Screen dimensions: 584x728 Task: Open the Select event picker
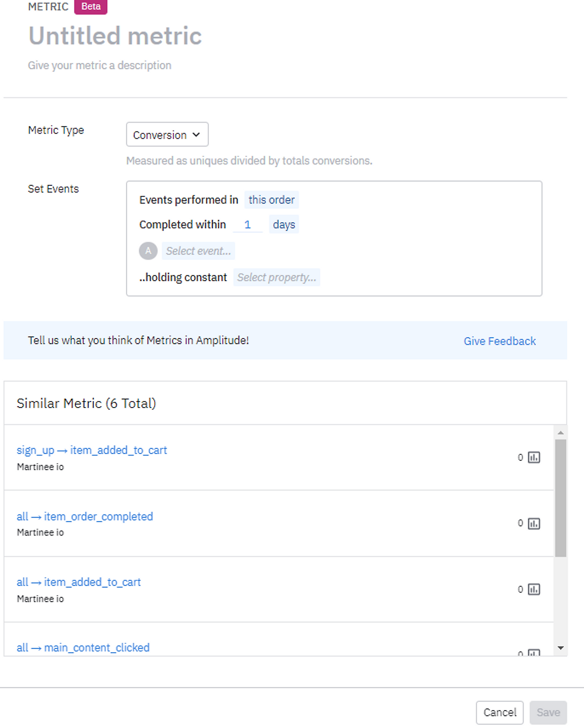pos(198,251)
